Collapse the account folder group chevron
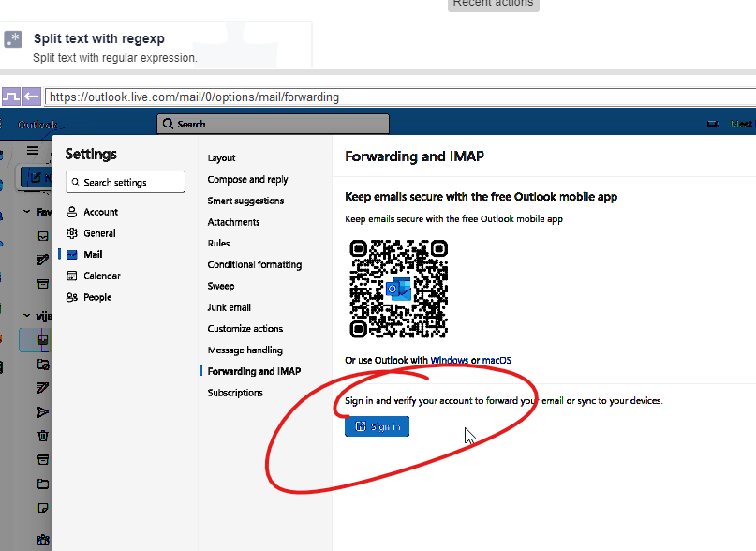The width and height of the screenshot is (756, 551). coord(26,317)
